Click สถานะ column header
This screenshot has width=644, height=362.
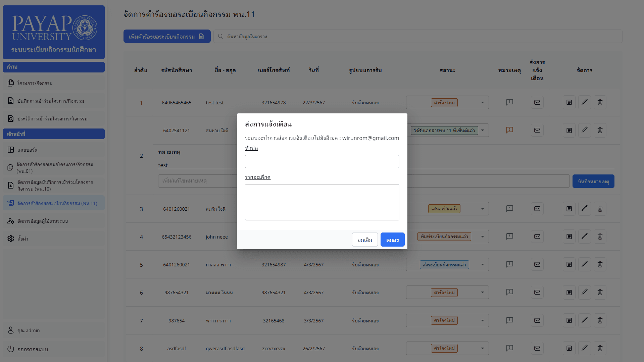(447, 70)
